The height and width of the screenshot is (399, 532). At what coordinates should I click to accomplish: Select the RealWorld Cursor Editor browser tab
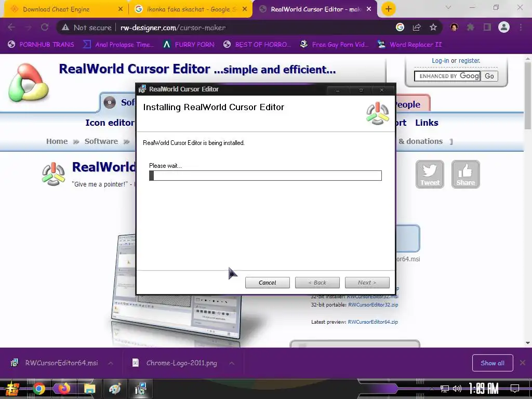[x=315, y=9]
